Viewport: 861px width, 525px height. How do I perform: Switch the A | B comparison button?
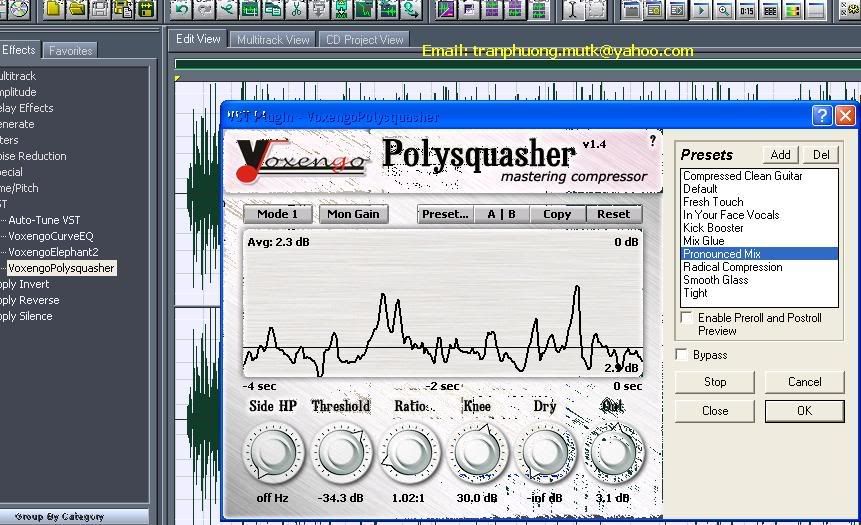(501, 214)
